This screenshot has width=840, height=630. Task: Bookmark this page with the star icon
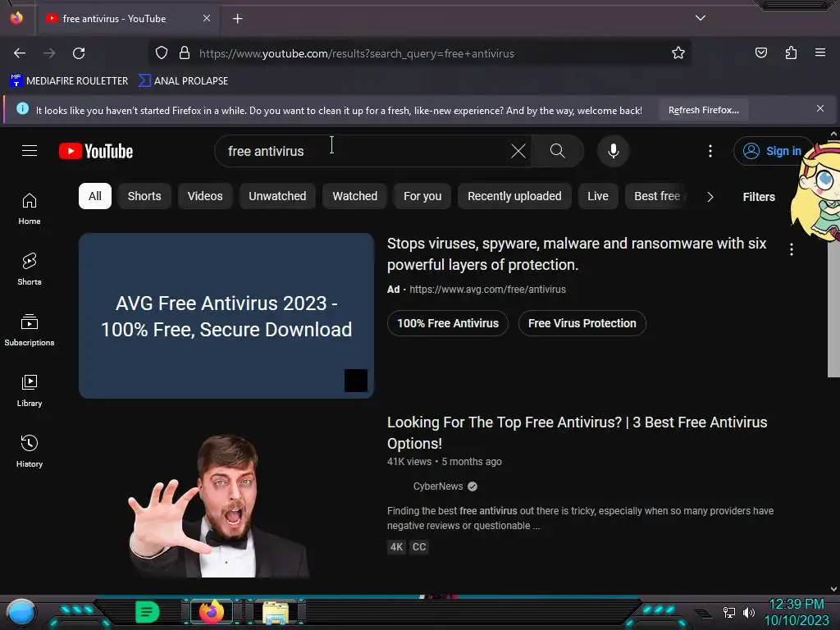coord(678,53)
